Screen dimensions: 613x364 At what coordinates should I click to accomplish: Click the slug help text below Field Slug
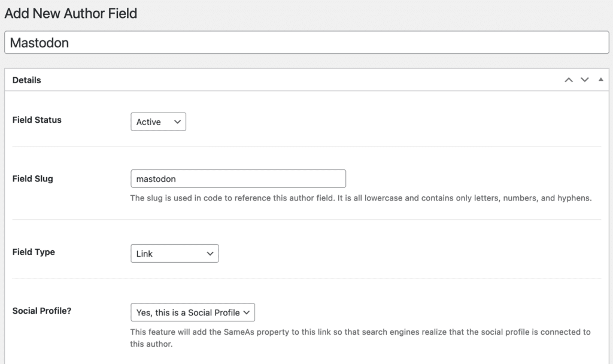point(360,198)
